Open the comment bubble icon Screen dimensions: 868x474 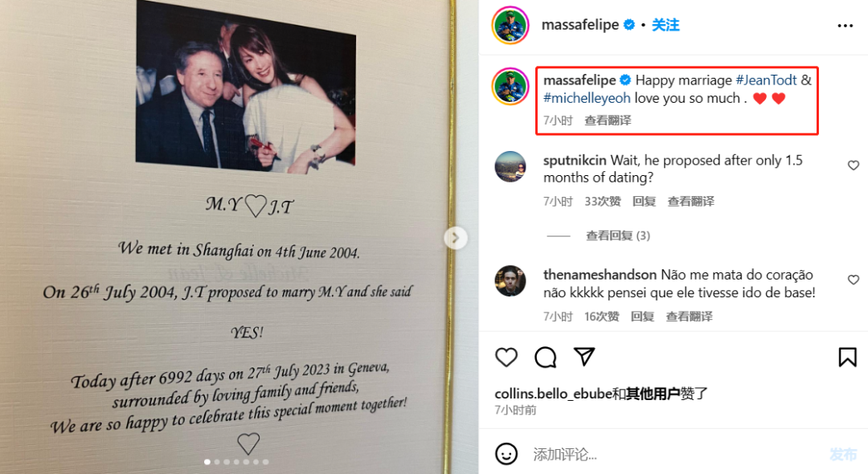[x=545, y=358]
